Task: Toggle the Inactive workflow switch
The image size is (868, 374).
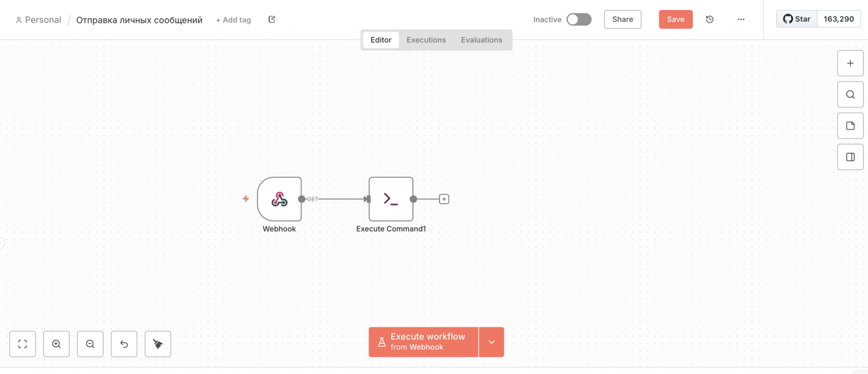Action: [579, 19]
